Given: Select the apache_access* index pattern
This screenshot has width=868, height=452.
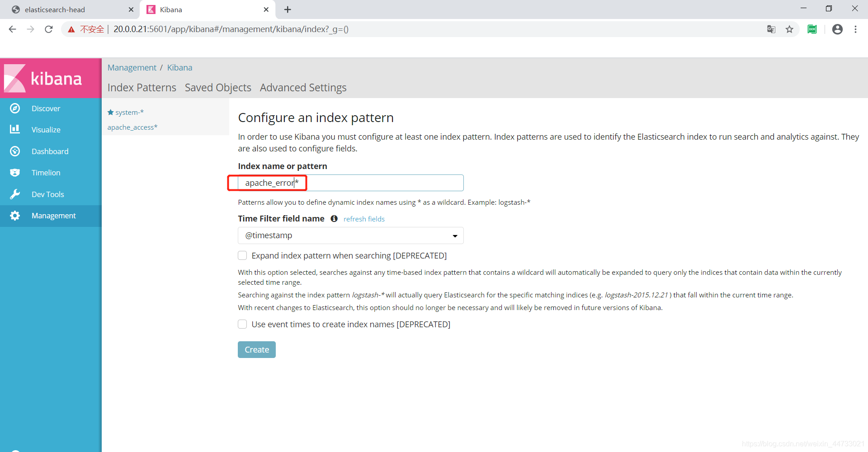Looking at the screenshot, I should tap(132, 127).
